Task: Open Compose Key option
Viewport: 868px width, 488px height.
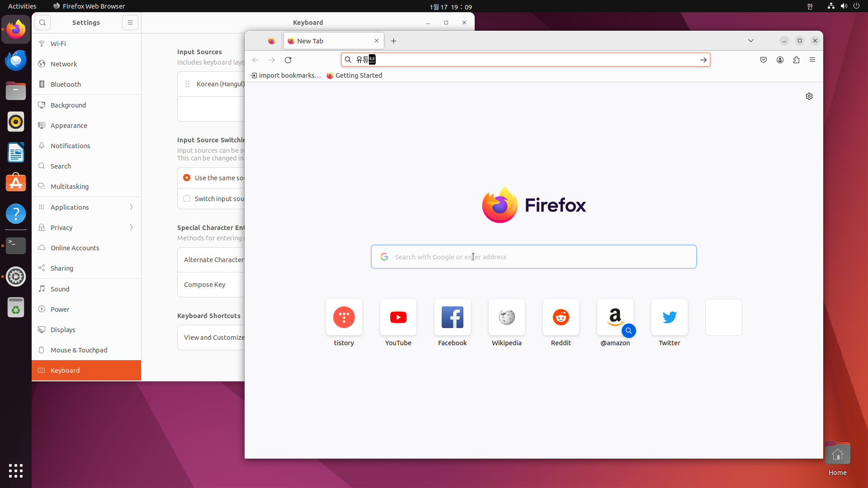Action: pos(211,285)
